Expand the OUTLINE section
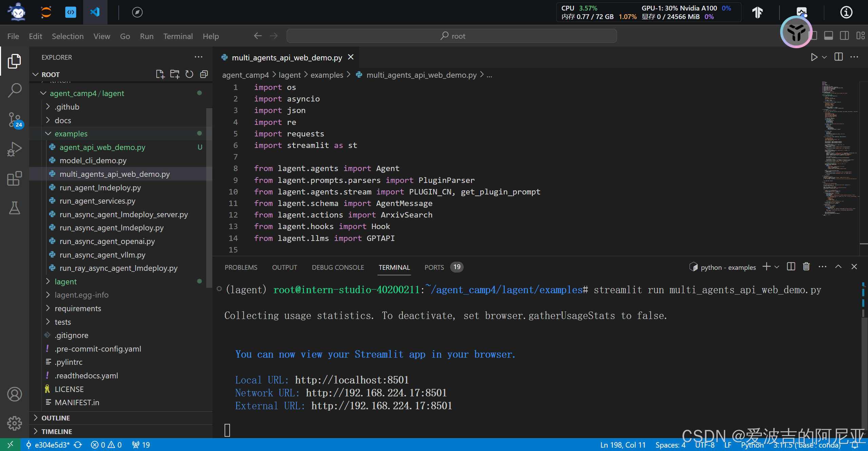The height and width of the screenshot is (451, 868). point(56,418)
